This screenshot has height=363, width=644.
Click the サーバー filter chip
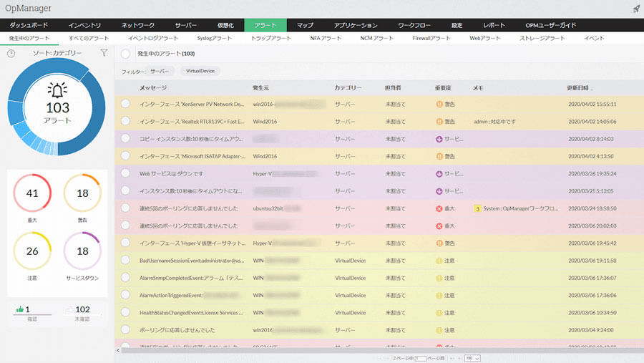(160, 71)
